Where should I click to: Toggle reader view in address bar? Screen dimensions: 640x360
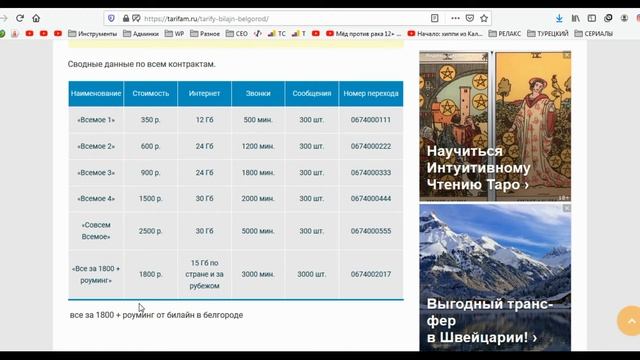[x=434, y=18]
